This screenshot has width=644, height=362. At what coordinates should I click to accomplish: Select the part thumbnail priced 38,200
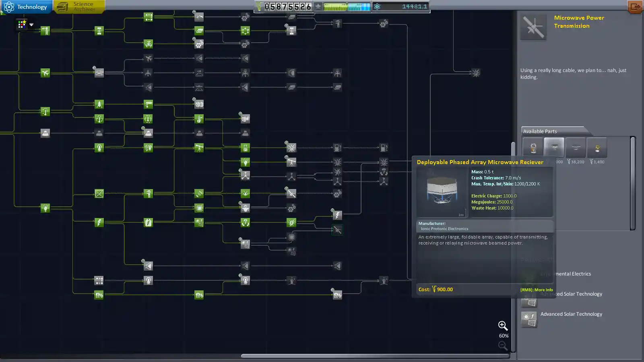(576, 148)
